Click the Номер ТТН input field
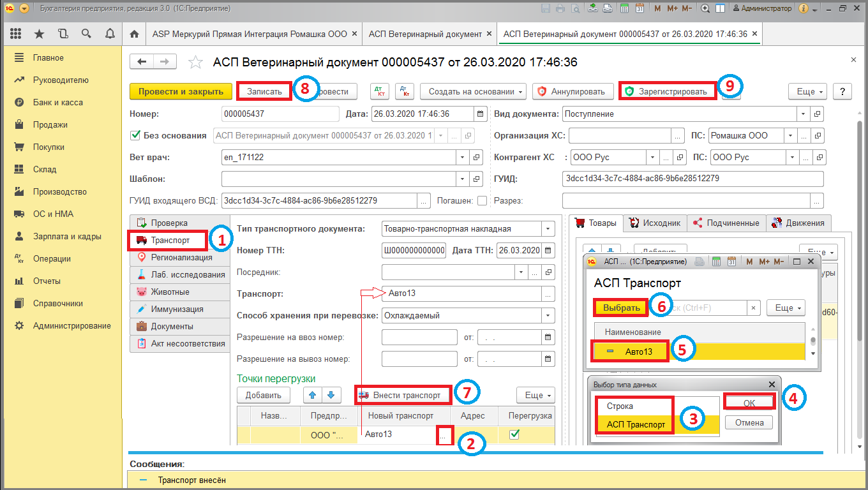The width and height of the screenshot is (868, 490). (414, 250)
